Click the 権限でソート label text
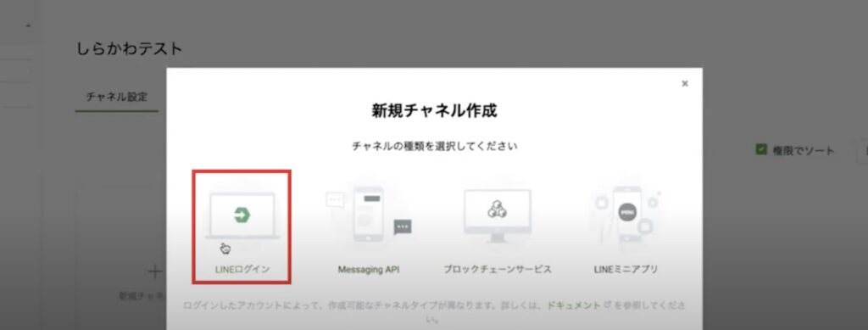Viewport: 868px width, 330px height. click(804, 151)
